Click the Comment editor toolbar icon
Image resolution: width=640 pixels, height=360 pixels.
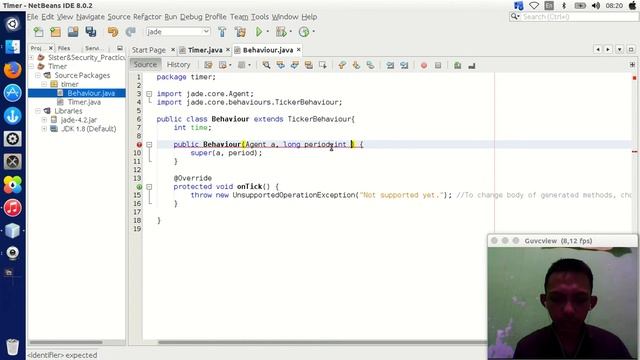click(x=458, y=65)
